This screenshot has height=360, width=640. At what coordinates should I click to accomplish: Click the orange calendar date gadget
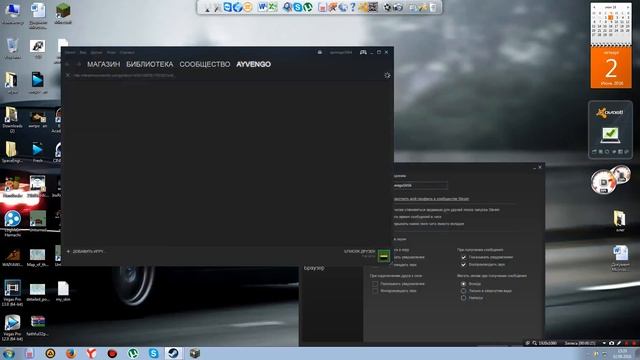[x=611, y=68]
